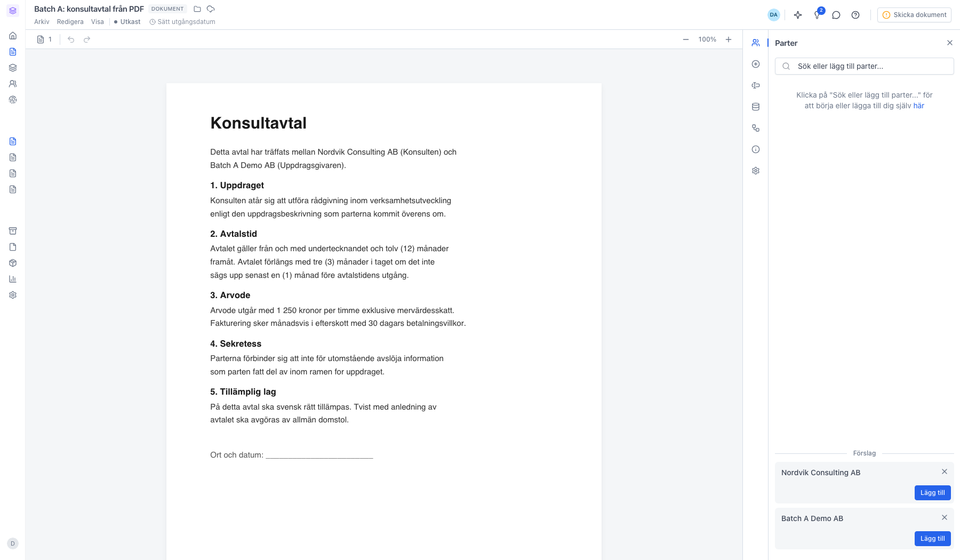The height and width of the screenshot is (560, 960).
Task: Open the document info circle panel icon
Action: pyautogui.click(x=756, y=149)
